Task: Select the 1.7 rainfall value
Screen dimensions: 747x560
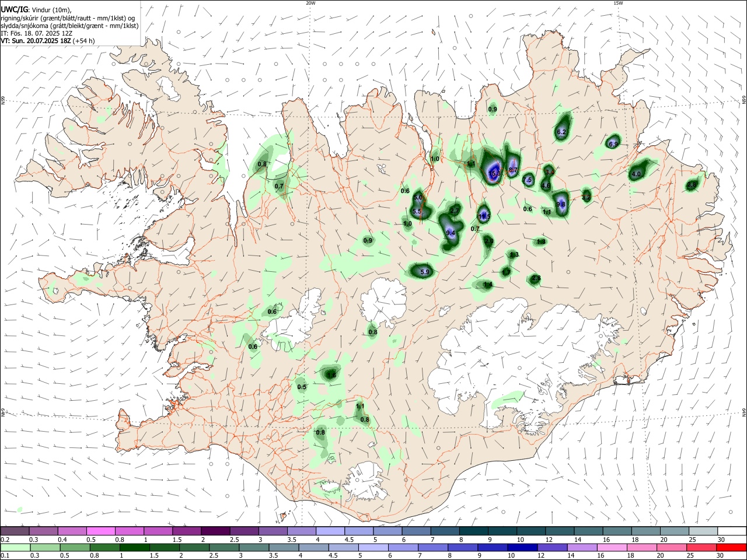Action: (506, 272)
